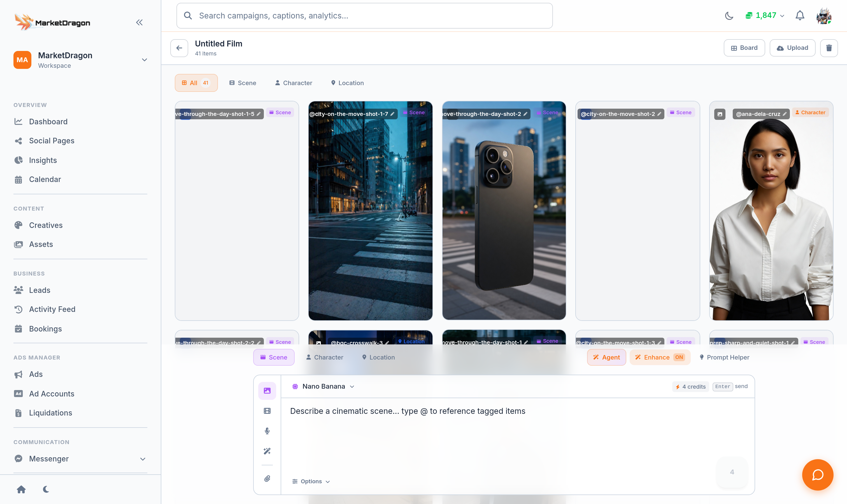
Task: Show All 41 items tab
Action: pos(196,83)
